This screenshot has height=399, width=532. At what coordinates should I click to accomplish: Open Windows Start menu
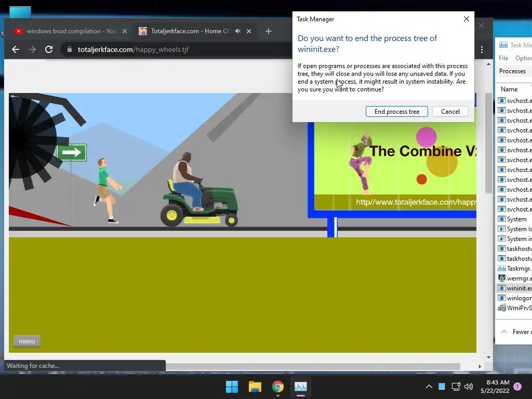(232, 387)
